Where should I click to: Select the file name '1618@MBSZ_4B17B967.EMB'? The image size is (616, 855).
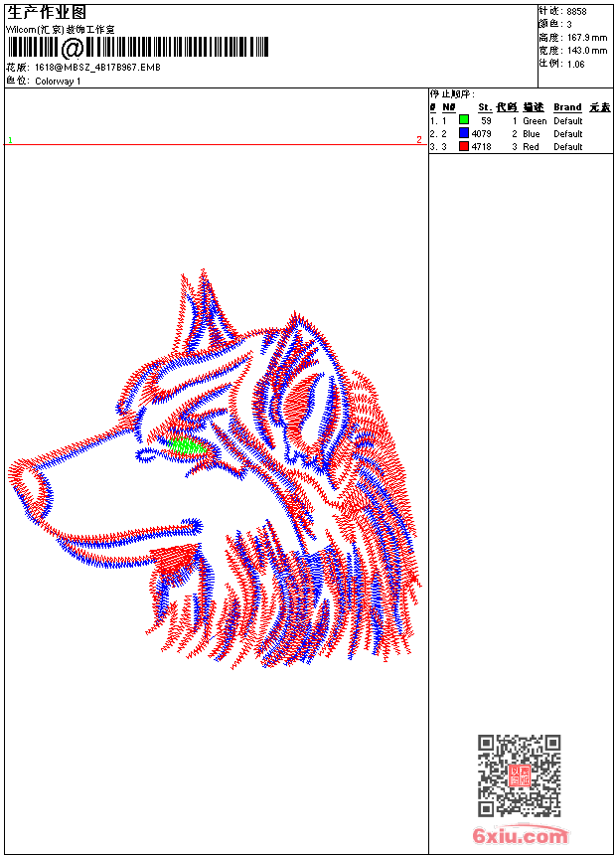97,67
